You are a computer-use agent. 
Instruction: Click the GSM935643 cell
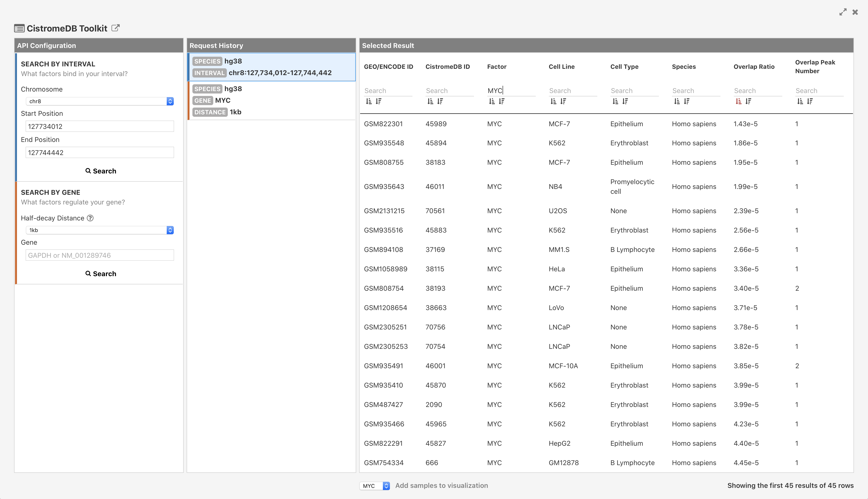pos(384,187)
